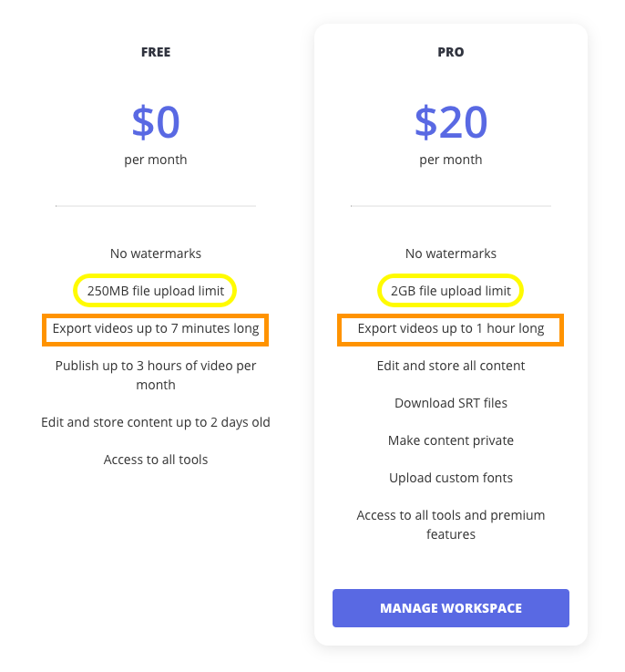Click Export videos up to 7 minutes long
Viewport: 625px width, 672px height.
pyautogui.click(x=156, y=328)
